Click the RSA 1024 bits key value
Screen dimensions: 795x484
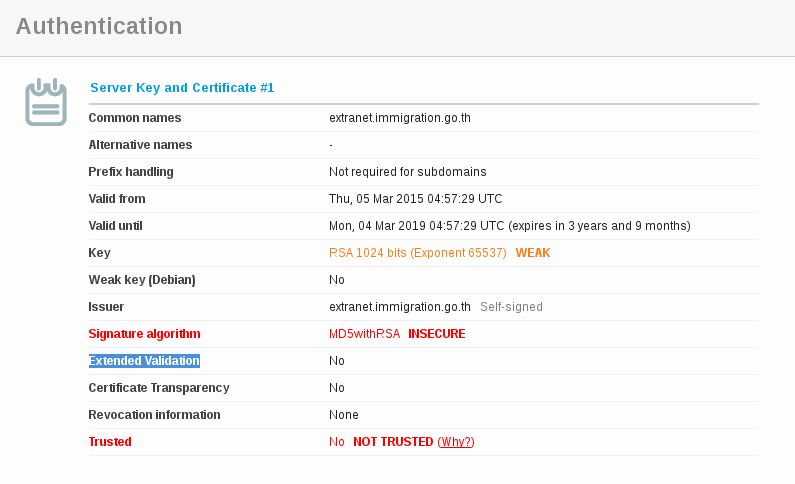coord(417,253)
